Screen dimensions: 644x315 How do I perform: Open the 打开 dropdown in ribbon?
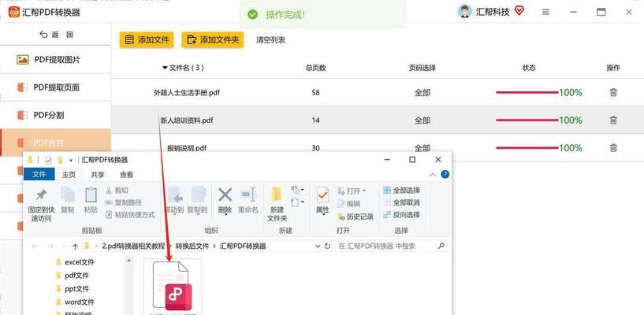pos(352,191)
